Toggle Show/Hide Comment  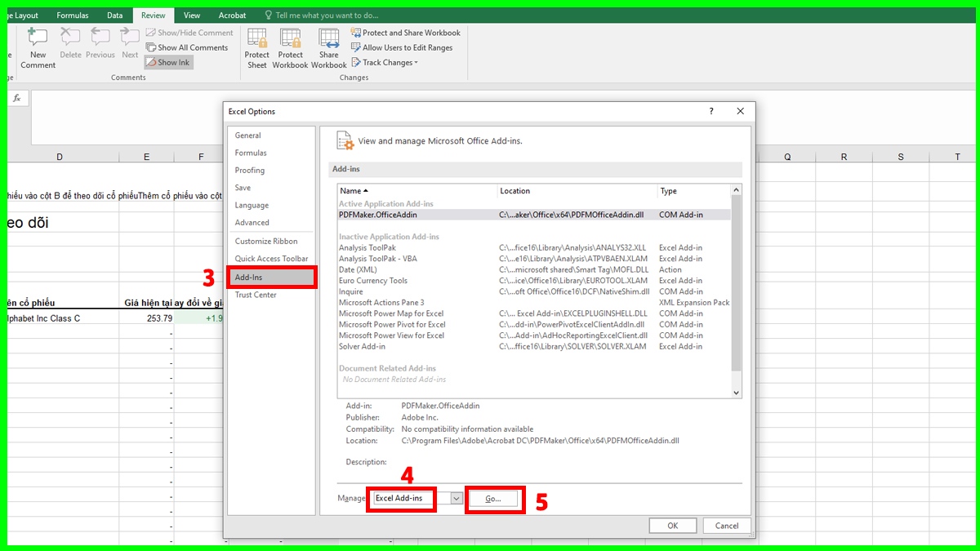pos(189,32)
